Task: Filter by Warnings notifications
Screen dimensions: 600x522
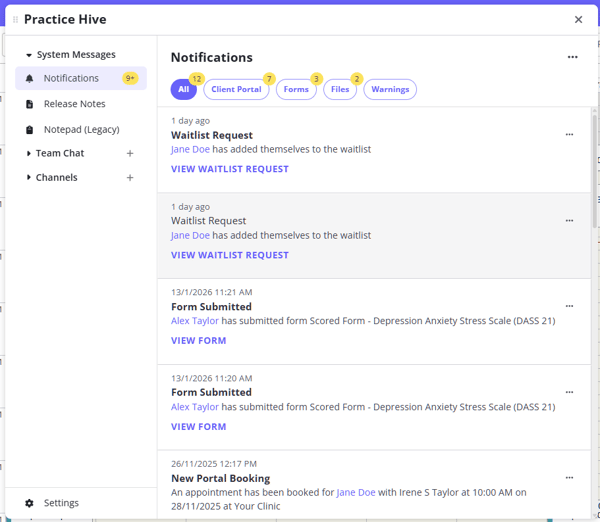Action: coord(390,90)
